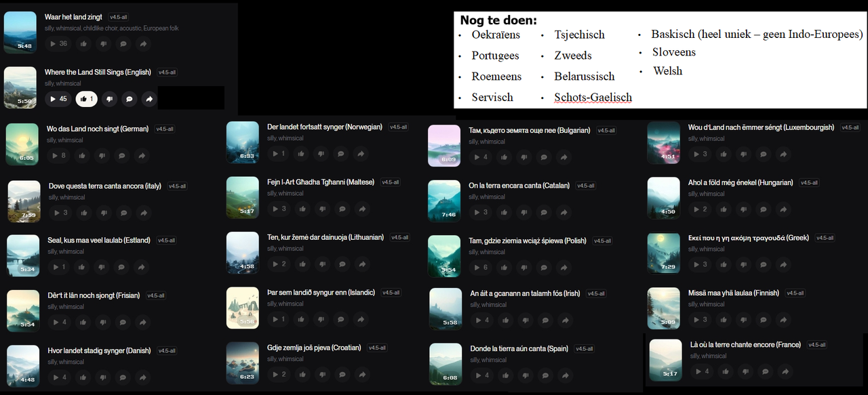Select 'Welsh' in the to-do list

coord(667,70)
